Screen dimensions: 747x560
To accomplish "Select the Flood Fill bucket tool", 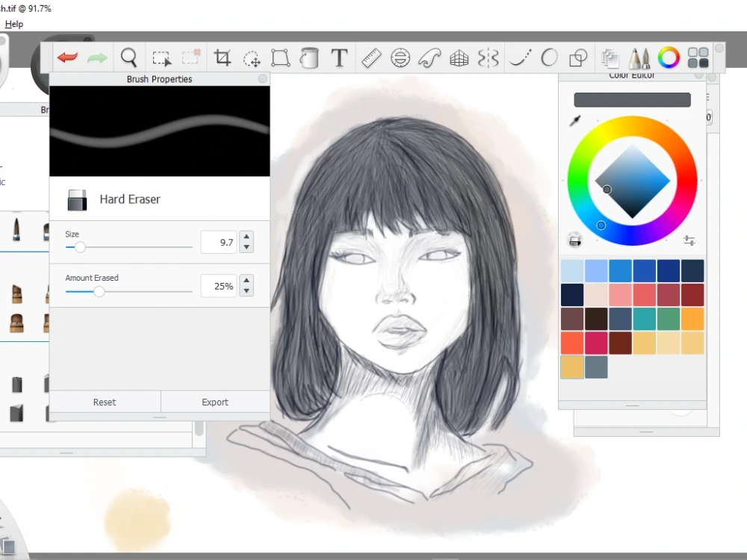I will pos(310,58).
